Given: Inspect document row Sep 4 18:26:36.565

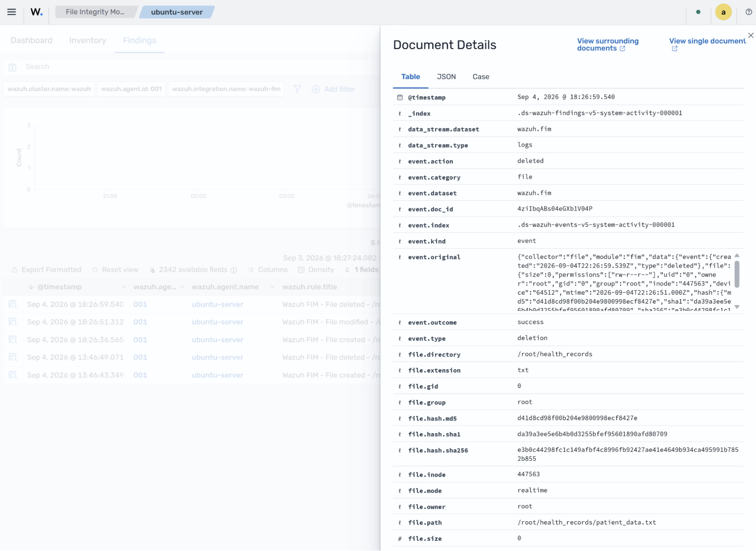Looking at the screenshot, I should click(13, 340).
